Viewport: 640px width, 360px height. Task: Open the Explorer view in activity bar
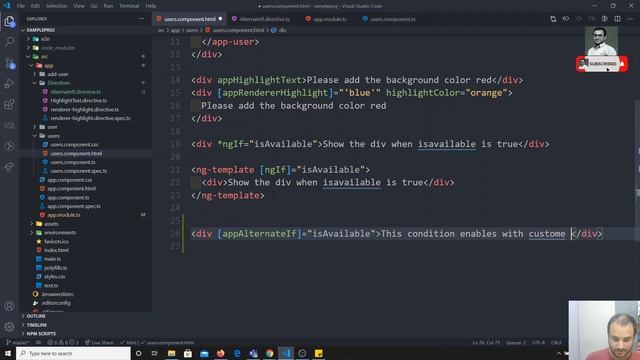(x=9, y=21)
